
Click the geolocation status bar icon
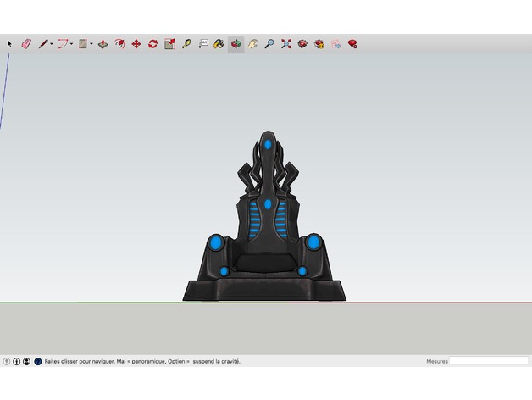point(7,361)
